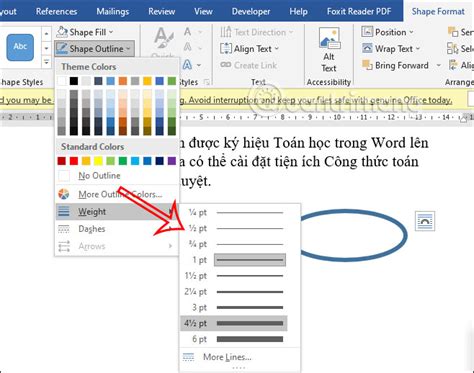Viewport: 474px width, 373px height.
Task: Choose the dark red standard color
Action: [x=62, y=161]
